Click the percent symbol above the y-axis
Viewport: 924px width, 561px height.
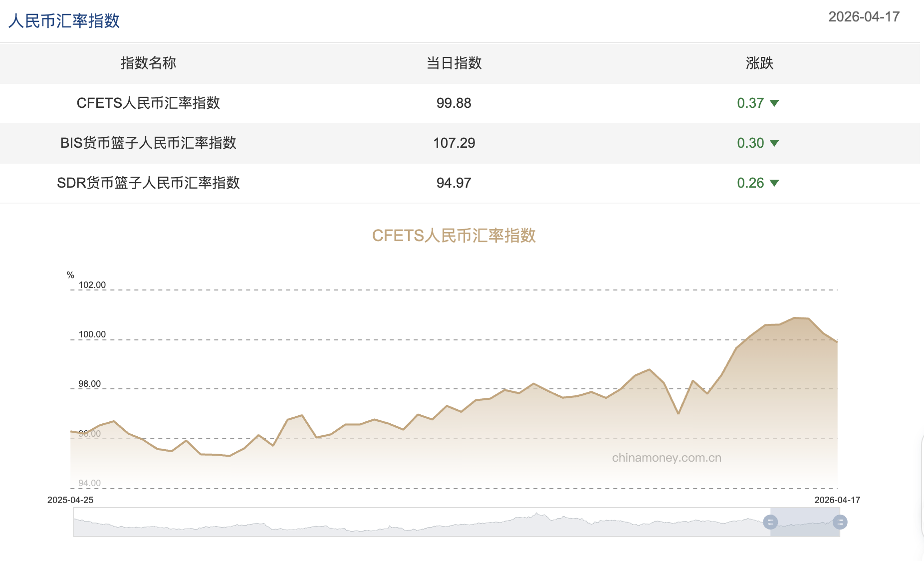(71, 274)
